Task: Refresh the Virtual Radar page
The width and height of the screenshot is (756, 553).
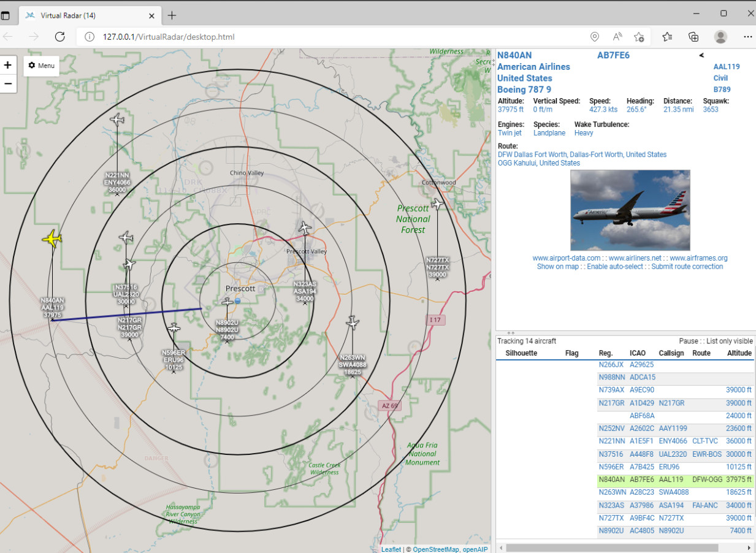Action: tap(59, 37)
